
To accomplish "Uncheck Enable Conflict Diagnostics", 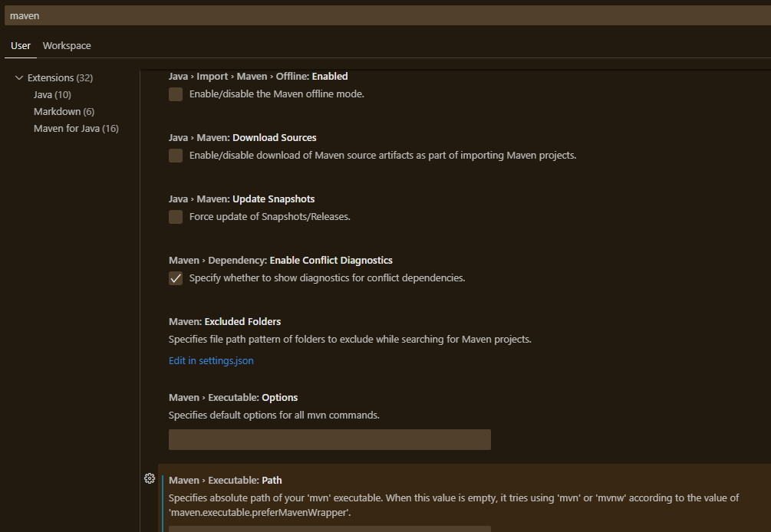I will pyautogui.click(x=176, y=278).
